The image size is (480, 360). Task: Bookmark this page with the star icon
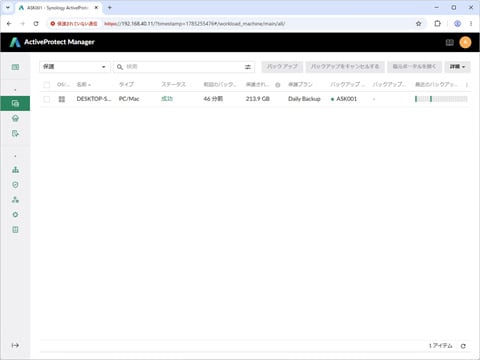tap(419, 24)
